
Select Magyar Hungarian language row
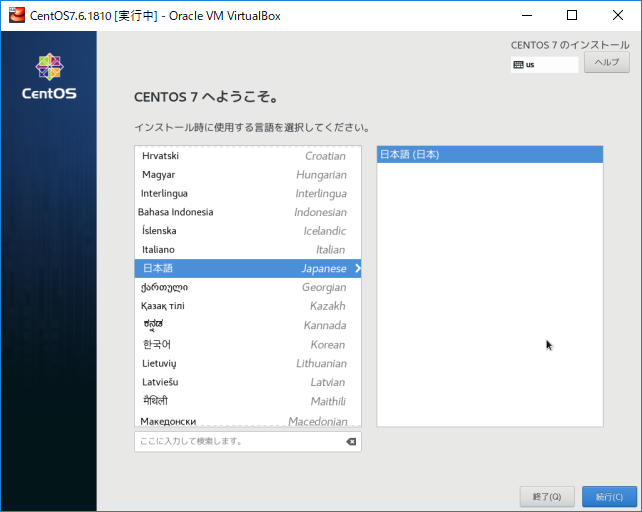(x=248, y=174)
